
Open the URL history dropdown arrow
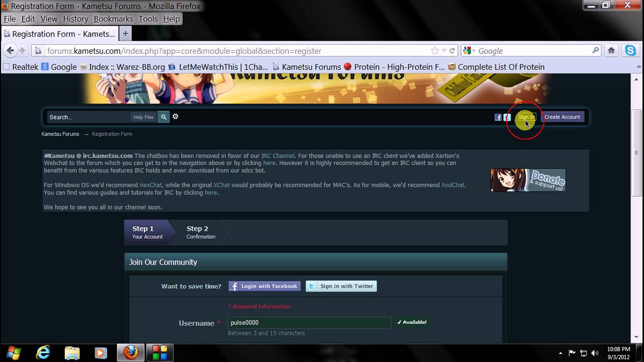(x=444, y=51)
